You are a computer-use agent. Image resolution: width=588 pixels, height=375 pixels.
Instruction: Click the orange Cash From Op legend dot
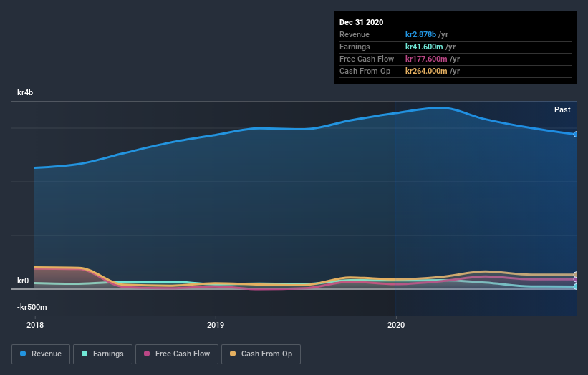(233, 354)
